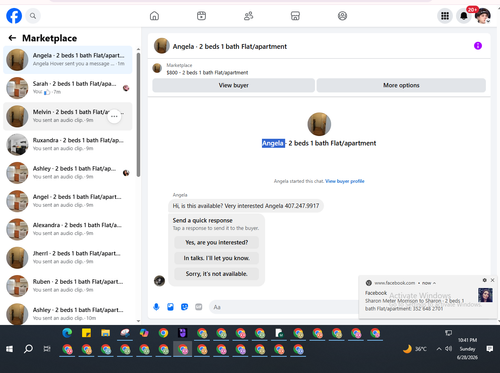Viewport: 500px width, 373px height.
Task: Open the 36°C weather widget
Action: 415,349
